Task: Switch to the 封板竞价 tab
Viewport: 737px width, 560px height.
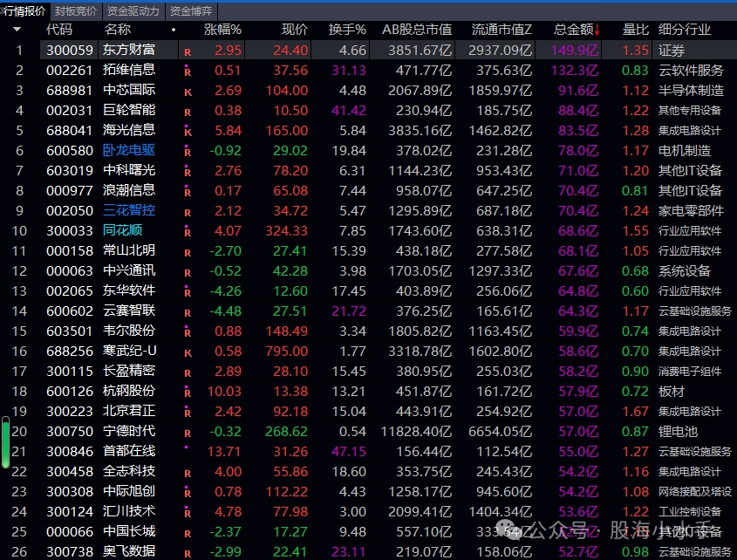Action: pyautogui.click(x=76, y=10)
